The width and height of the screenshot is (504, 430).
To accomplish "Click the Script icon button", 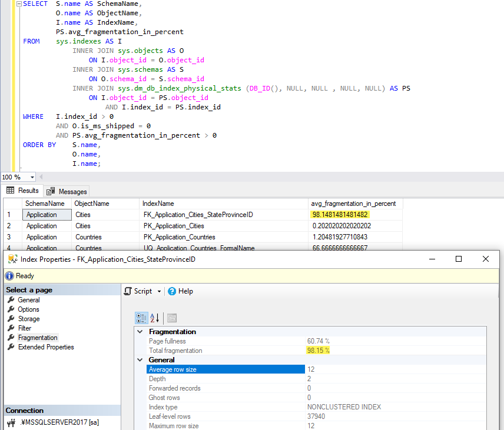I will (x=128, y=291).
